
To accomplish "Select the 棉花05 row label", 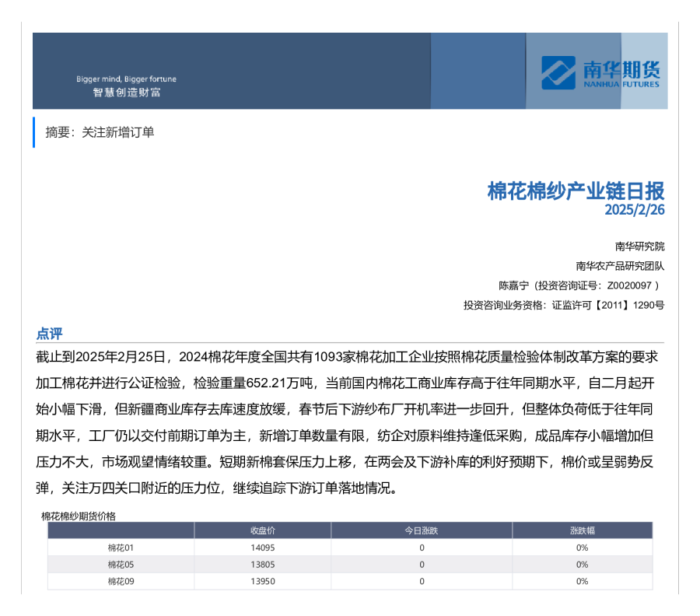I will point(121,565).
